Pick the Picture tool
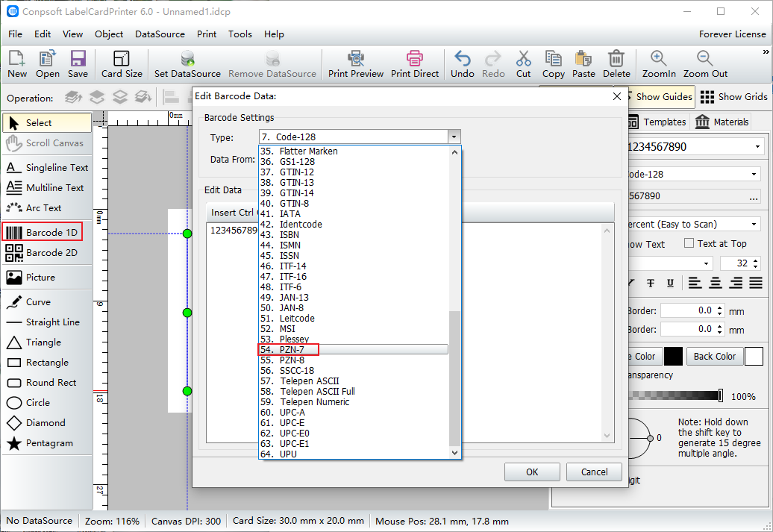 [x=47, y=277]
